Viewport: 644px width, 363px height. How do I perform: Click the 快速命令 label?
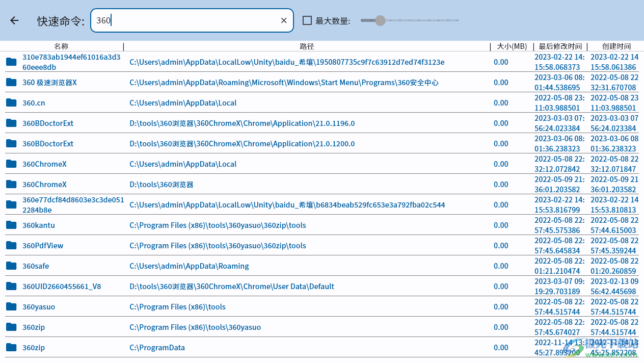pyautogui.click(x=61, y=21)
